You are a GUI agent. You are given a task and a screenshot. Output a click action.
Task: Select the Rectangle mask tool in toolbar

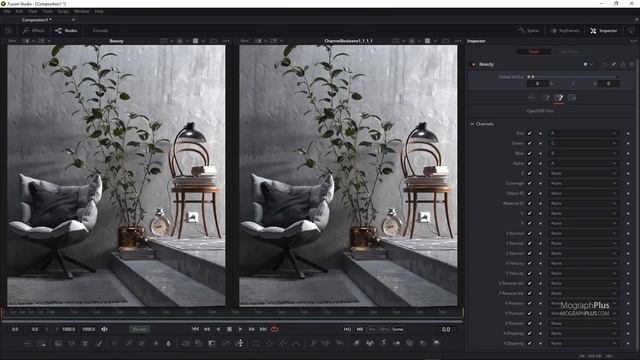tap(256, 343)
